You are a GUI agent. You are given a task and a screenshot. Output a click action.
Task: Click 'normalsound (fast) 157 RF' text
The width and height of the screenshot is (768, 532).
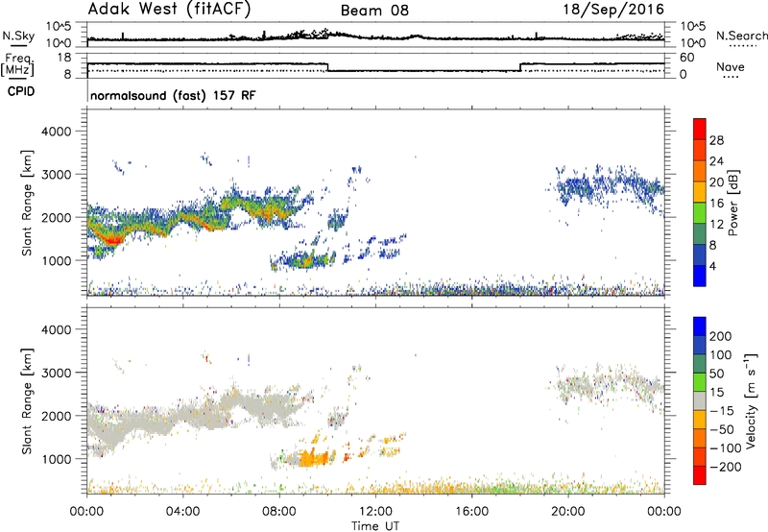click(173, 95)
